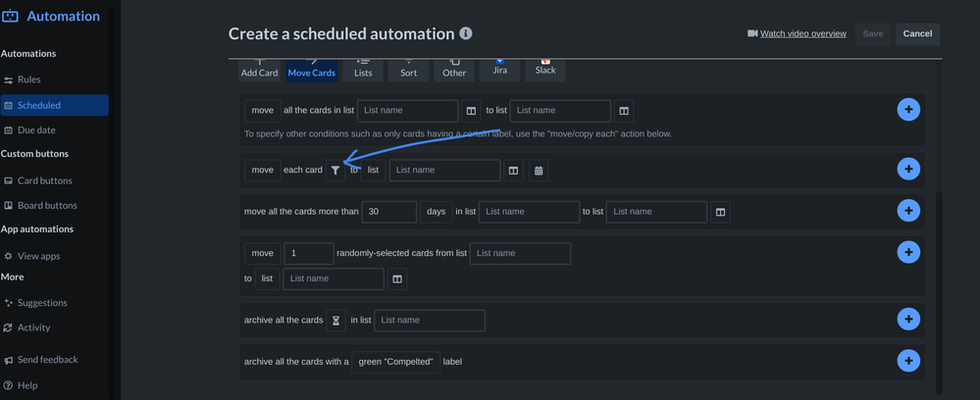
Task: Select Scheduled in the sidebar
Action: tap(54, 105)
